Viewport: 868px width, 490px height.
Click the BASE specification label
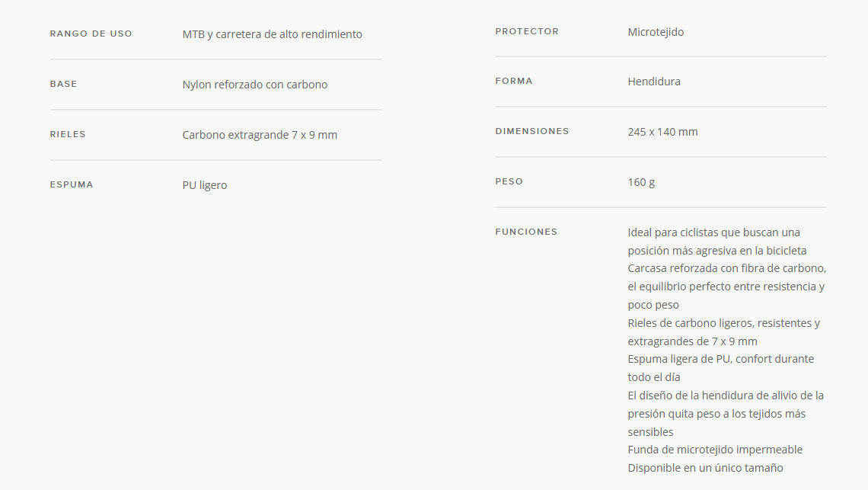64,85
